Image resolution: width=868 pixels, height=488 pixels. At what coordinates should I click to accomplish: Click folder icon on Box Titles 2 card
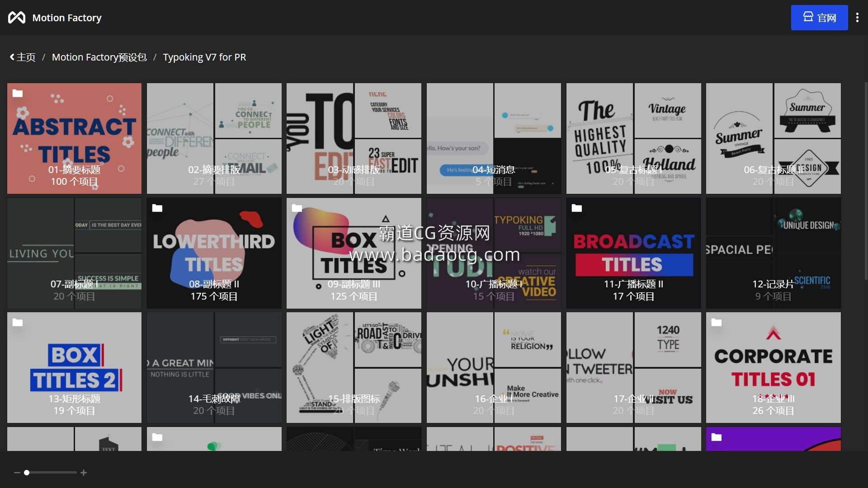click(18, 323)
